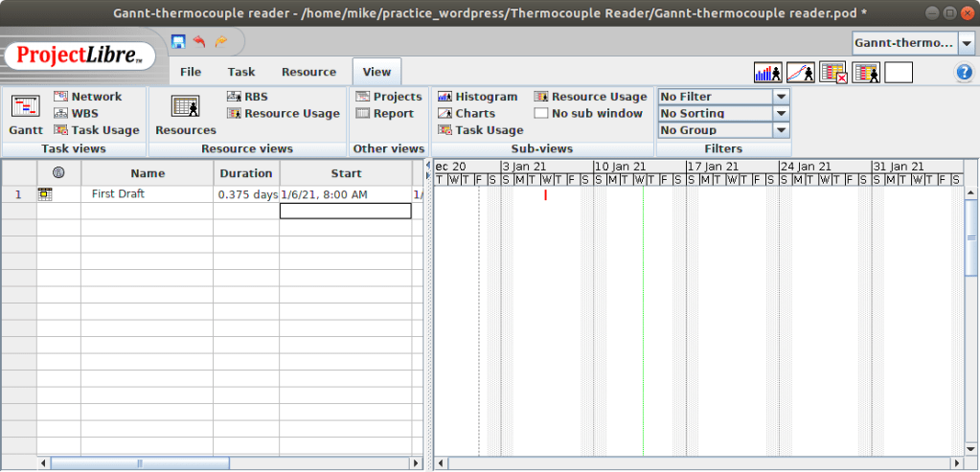Select the No sub window option
The height and width of the screenshot is (472, 980).
[x=588, y=113]
